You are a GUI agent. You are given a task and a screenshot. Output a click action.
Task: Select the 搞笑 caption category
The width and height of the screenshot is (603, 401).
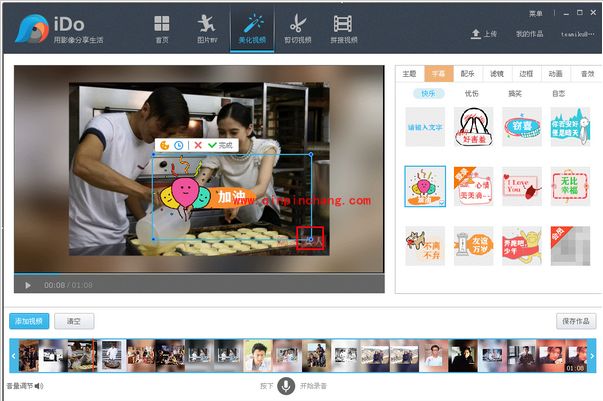(515, 93)
